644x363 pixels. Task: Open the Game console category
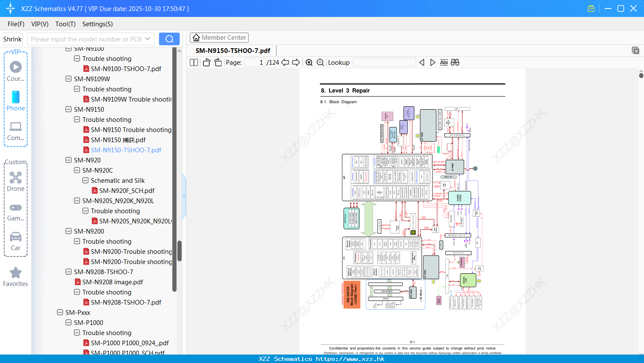coord(16,212)
